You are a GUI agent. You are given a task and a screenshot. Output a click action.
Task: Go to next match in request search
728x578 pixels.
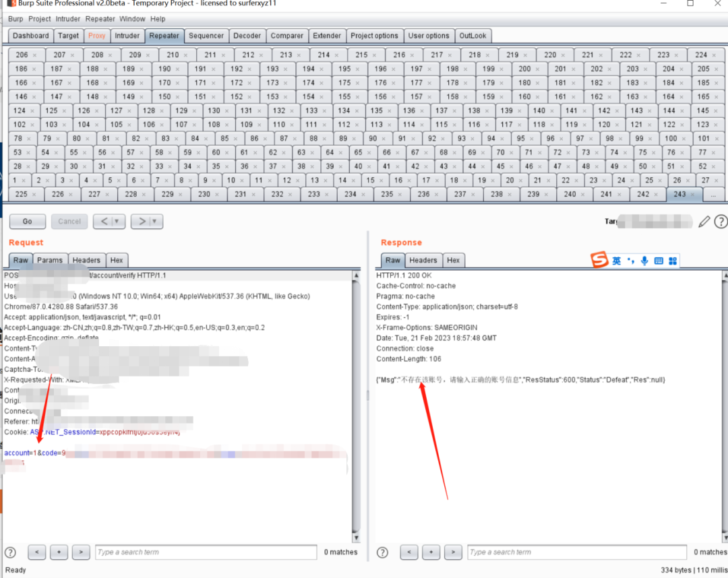81,552
